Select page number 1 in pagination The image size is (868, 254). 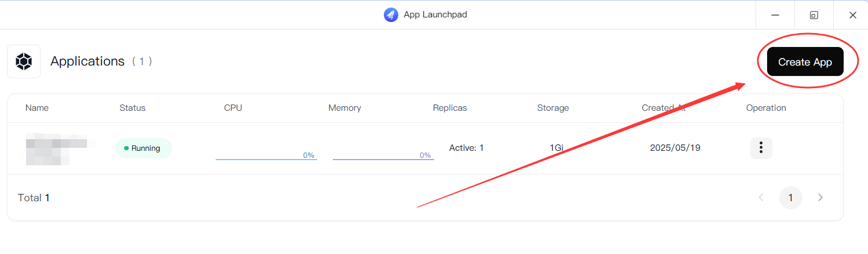(790, 198)
